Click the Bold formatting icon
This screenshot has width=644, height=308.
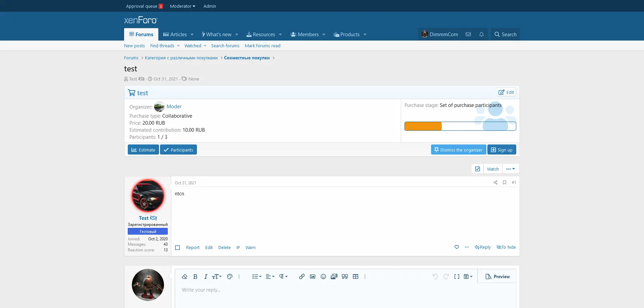(x=195, y=276)
